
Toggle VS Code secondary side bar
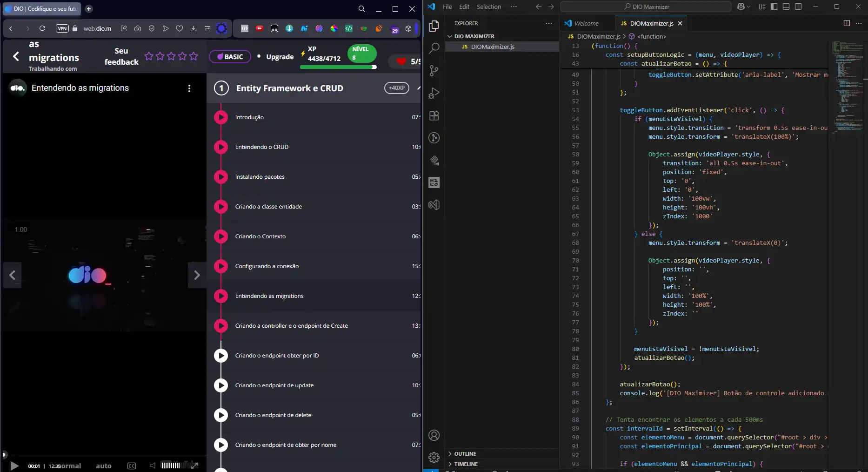798,7
